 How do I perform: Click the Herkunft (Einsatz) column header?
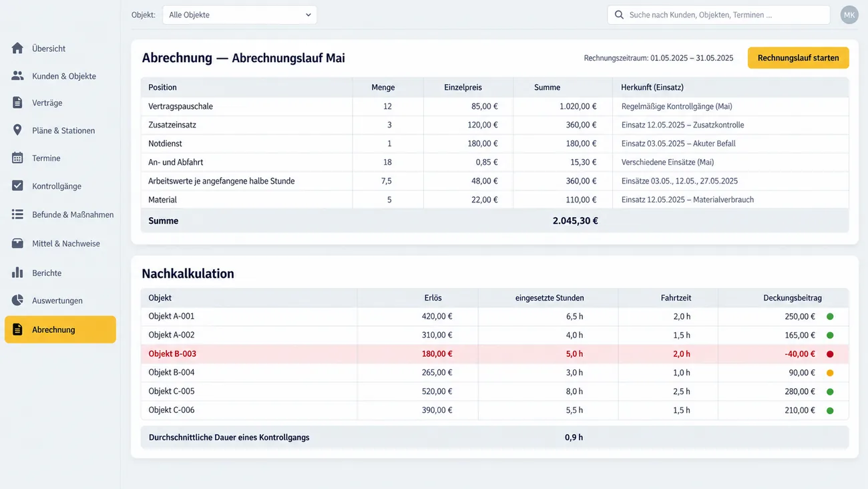click(652, 88)
